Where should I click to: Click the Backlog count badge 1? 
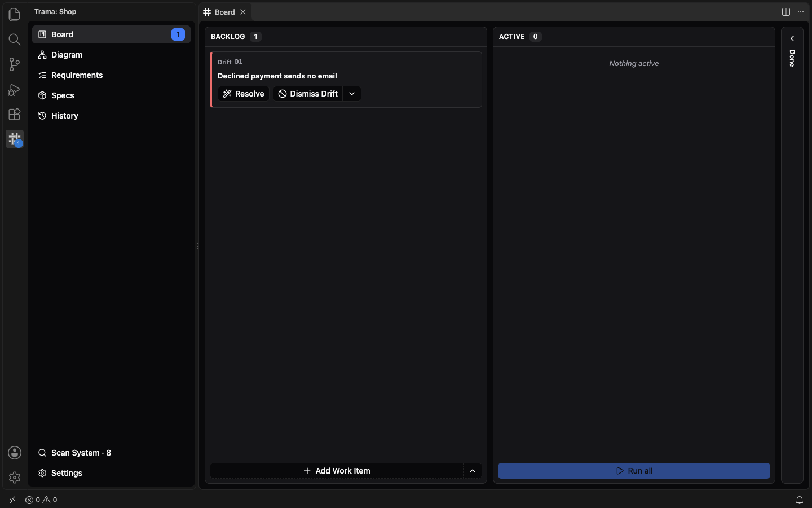[x=255, y=36]
